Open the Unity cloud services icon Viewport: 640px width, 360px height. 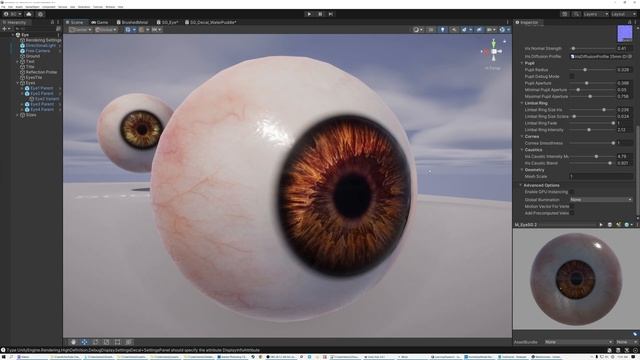pyautogui.click(x=29, y=14)
